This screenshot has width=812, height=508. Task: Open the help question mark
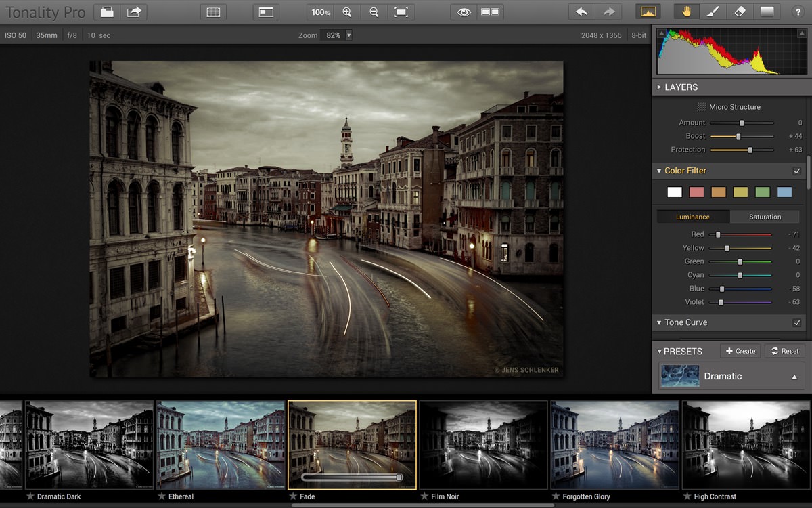coord(798,12)
